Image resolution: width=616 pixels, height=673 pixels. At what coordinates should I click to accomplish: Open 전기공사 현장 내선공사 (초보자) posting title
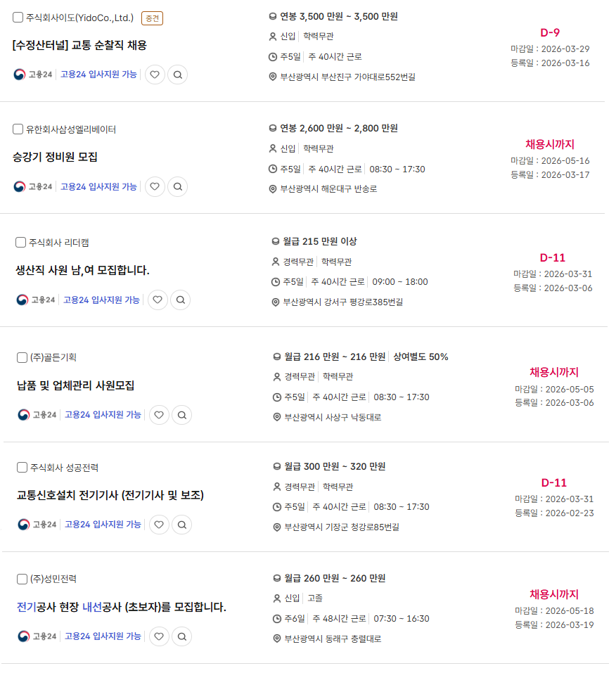[x=121, y=607]
